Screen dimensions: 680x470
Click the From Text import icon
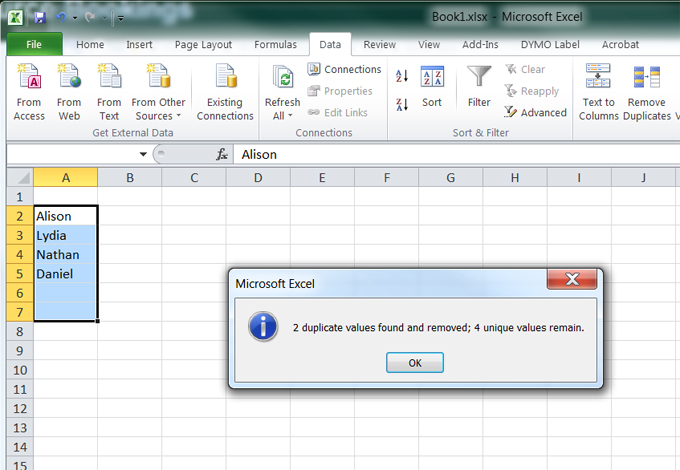pyautogui.click(x=109, y=78)
